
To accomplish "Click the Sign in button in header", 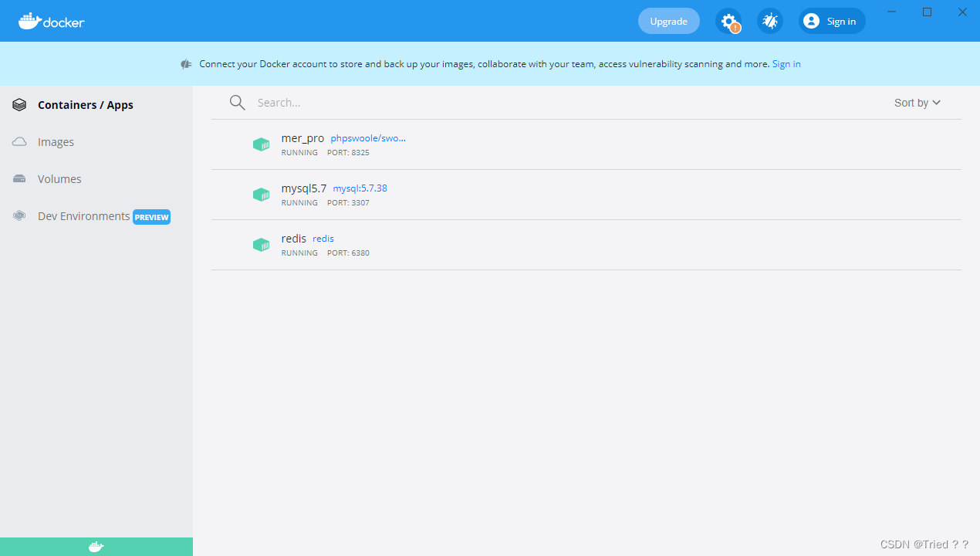I will (x=832, y=21).
